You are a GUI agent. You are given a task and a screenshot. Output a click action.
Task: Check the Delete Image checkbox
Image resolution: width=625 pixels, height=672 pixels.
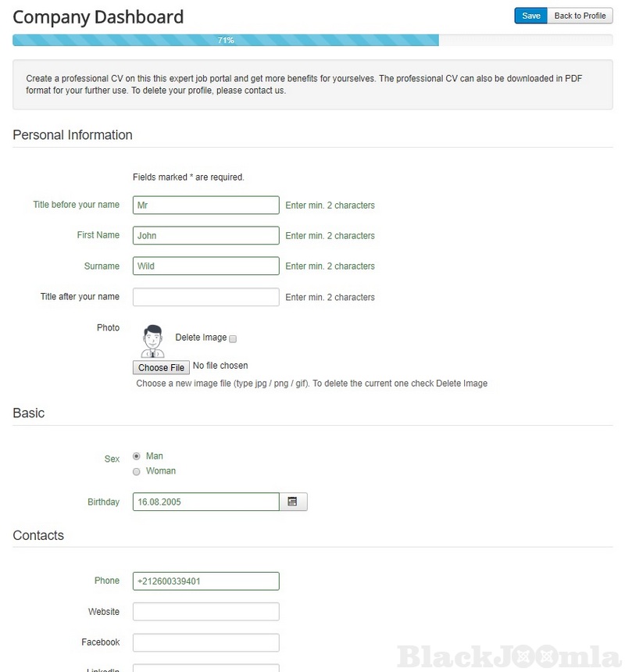(233, 338)
